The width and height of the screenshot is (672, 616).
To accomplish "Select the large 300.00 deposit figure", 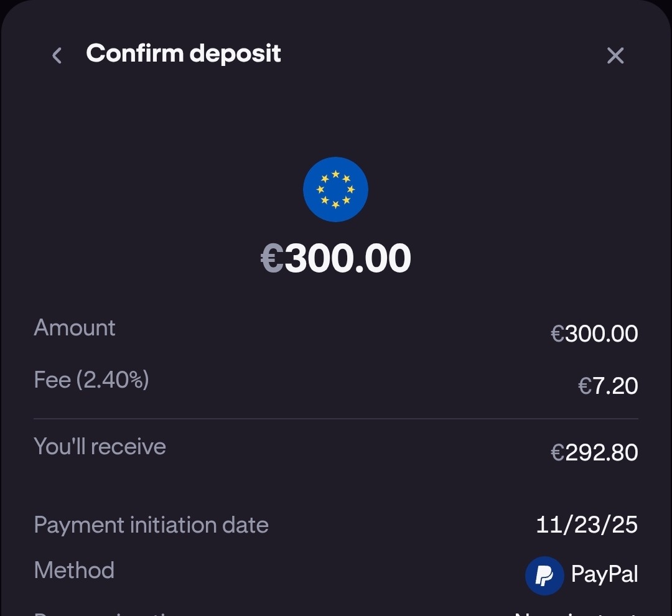I will point(348,258).
